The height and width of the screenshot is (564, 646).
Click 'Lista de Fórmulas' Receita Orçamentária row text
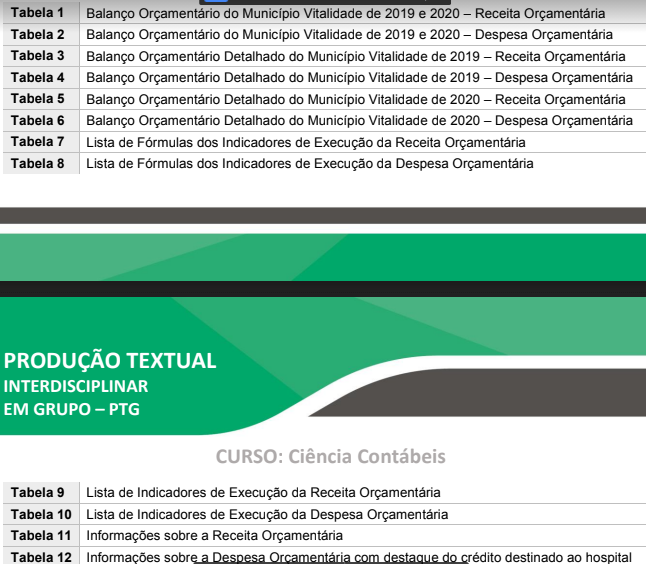pyautogui.click(x=306, y=143)
